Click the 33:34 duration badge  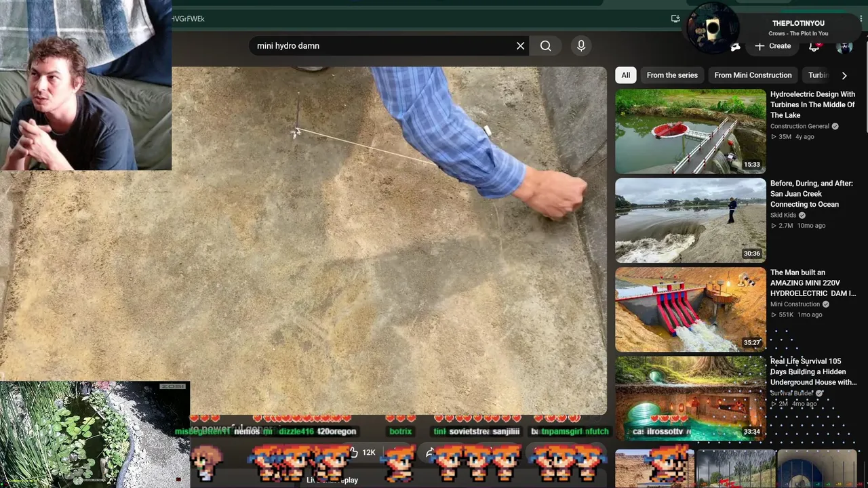(751, 432)
